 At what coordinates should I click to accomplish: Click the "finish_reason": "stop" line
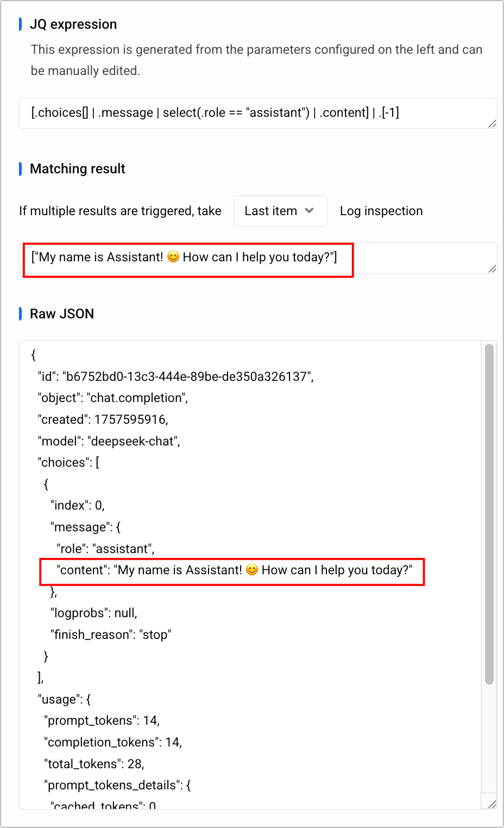pyautogui.click(x=111, y=635)
